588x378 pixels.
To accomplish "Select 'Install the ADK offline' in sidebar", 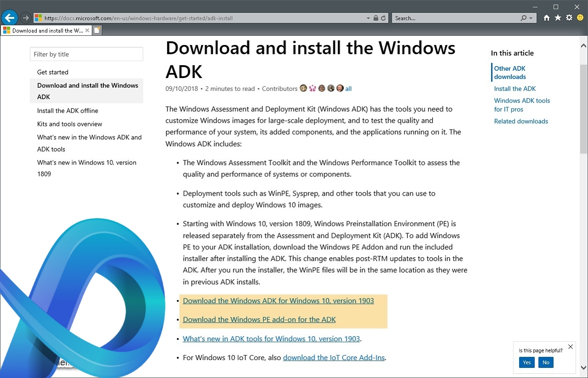I will point(68,111).
